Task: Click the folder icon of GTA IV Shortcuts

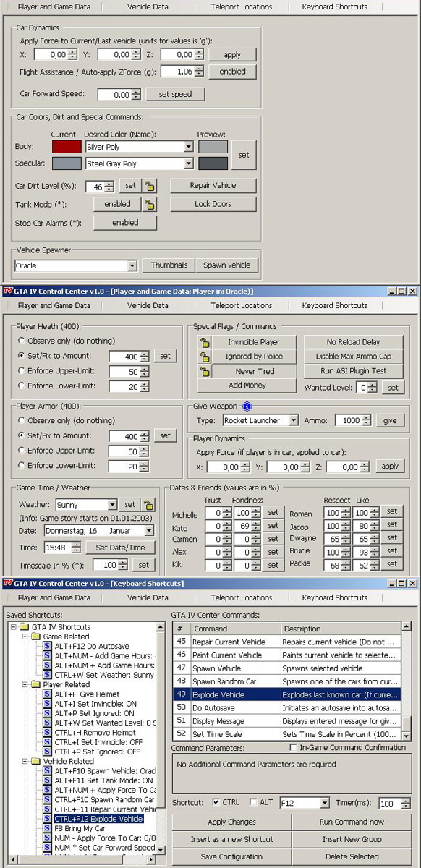Action: click(25, 626)
